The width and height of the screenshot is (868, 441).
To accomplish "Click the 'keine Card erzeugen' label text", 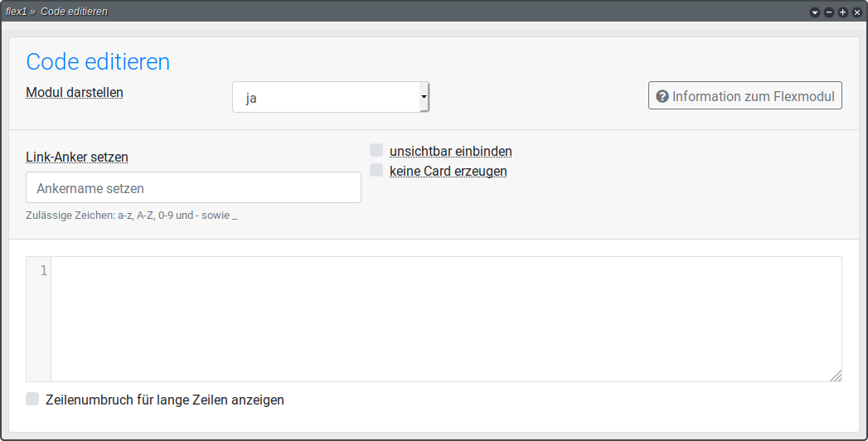I will tap(448, 171).
